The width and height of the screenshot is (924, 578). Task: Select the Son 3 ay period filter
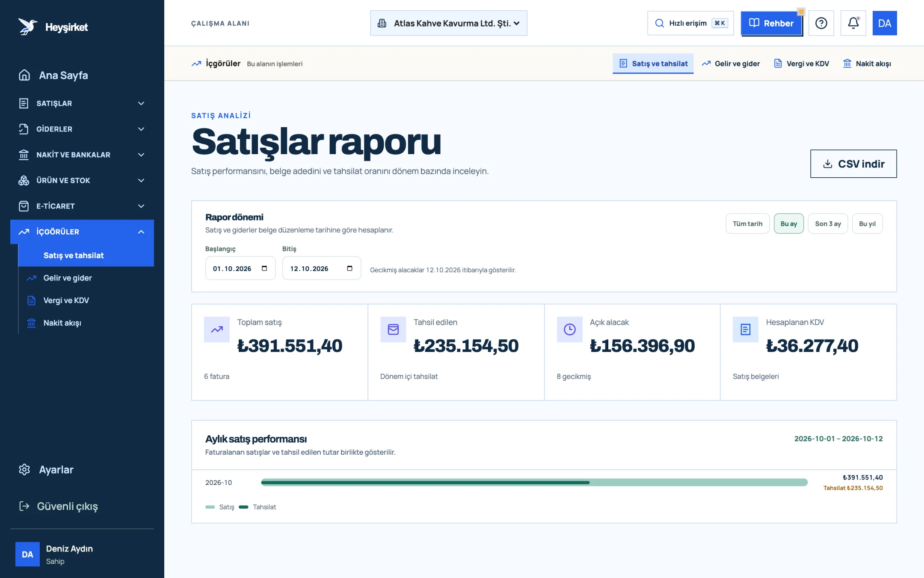pos(828,223)
